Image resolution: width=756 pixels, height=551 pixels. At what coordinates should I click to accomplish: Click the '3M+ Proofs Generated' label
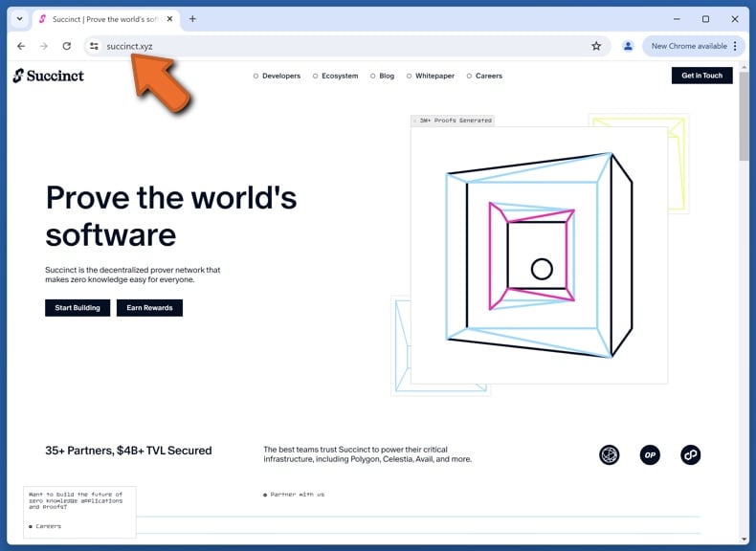[453, 121]
